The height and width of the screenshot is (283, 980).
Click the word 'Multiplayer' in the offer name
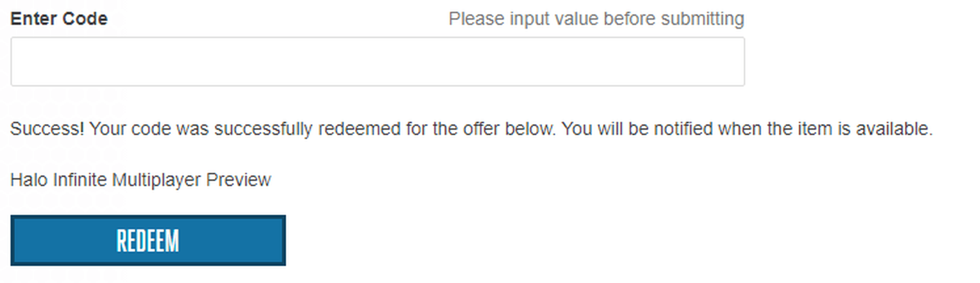click(156, 180)
